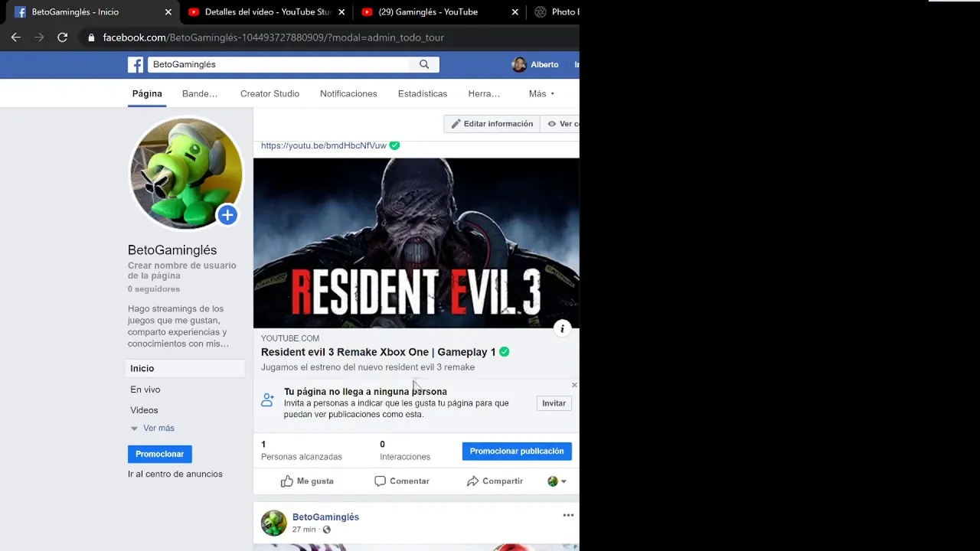Click the Ver como eye button
The image size is (980, 551).
560,124
